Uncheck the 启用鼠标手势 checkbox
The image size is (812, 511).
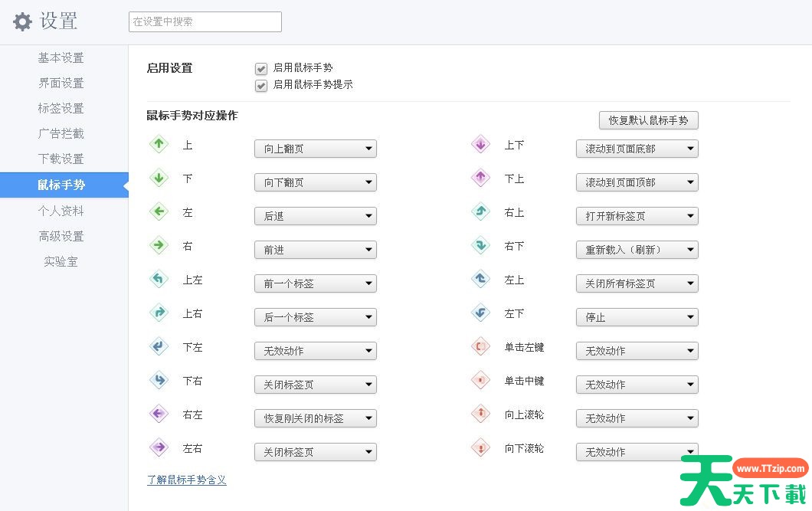click(x=261, y=69)
